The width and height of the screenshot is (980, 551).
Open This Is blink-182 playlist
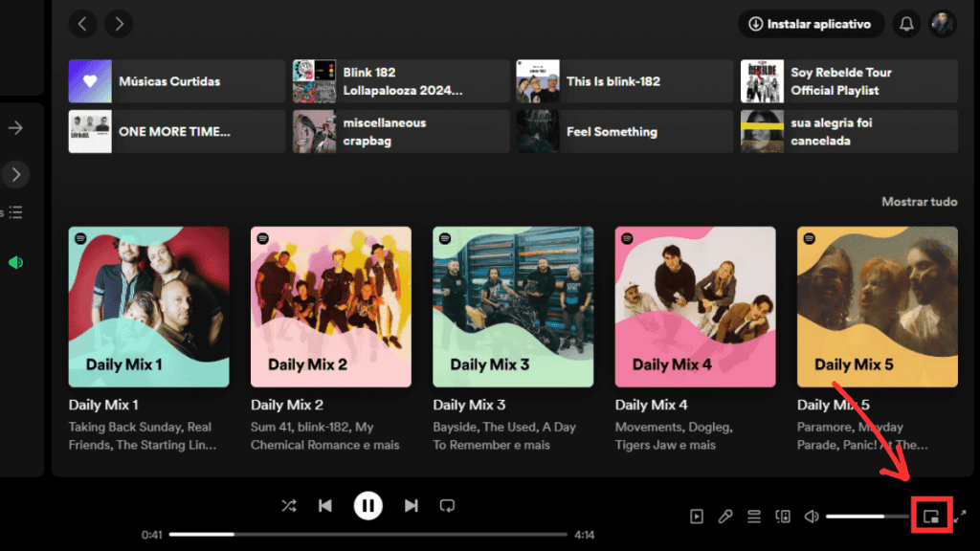coord(624,81)
